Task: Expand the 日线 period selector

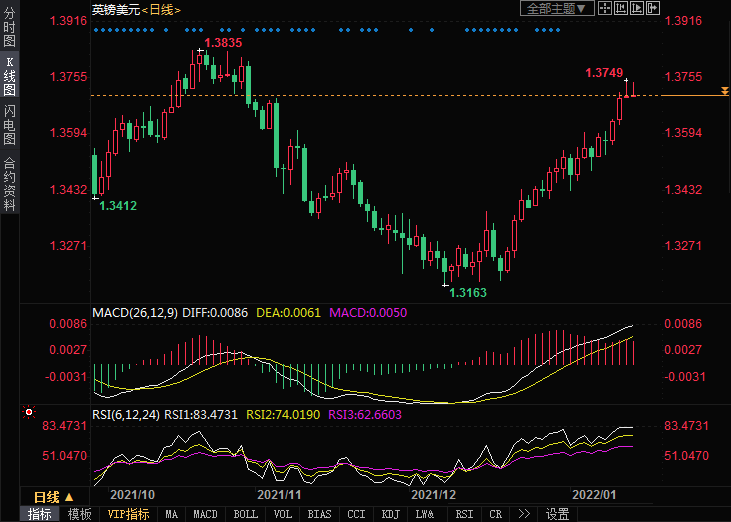Action: pos(54,497)
